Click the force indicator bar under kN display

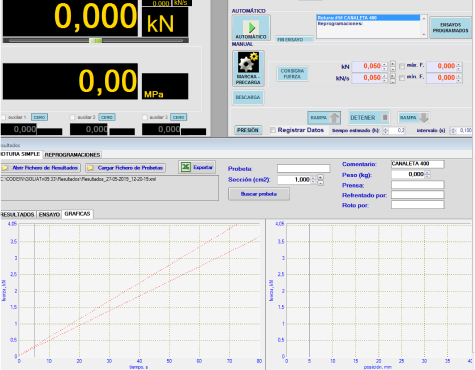96,40
